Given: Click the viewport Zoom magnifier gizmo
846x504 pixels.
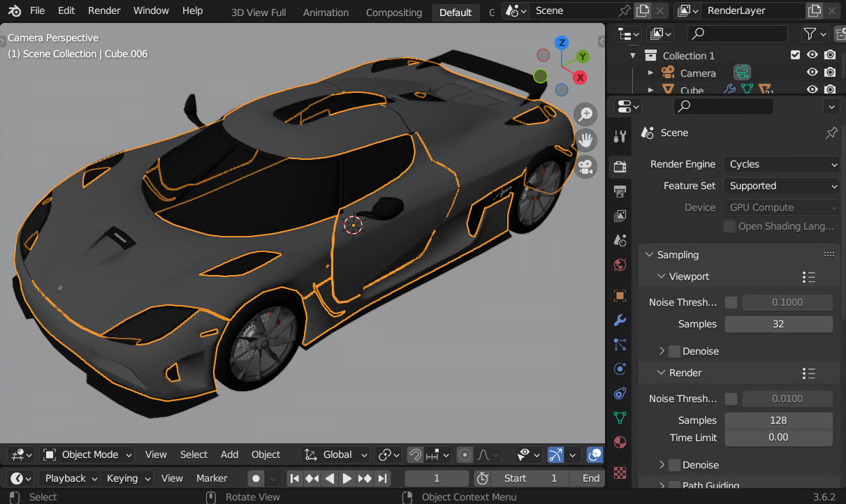Looking at the screenshot, I should coord(585,114).
